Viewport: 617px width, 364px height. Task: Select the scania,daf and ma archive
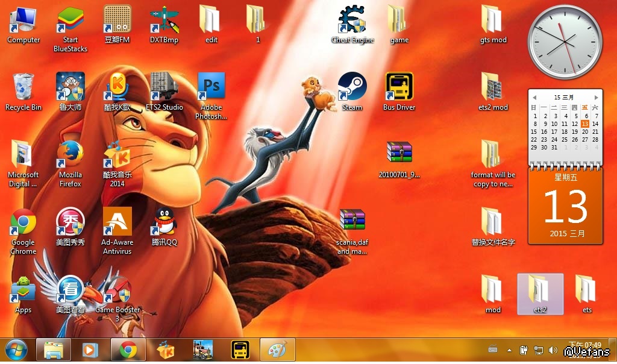coord(352,231)
